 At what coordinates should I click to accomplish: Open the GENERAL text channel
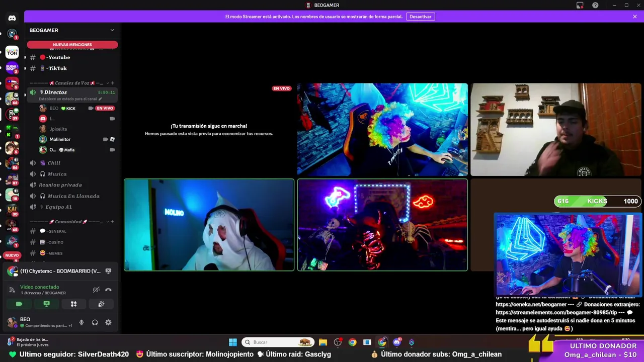(x=72, y=231)
